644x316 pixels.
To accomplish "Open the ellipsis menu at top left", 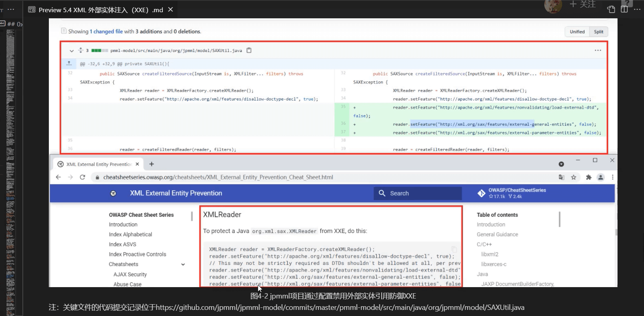I will (11, 9).
